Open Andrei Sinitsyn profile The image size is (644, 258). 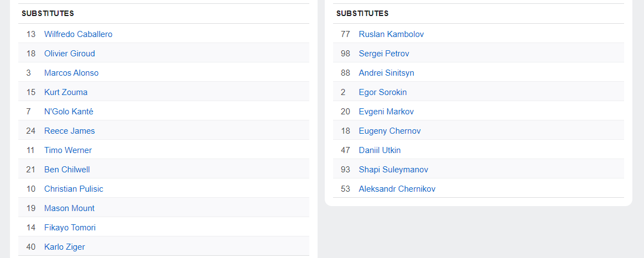point(386,73)
